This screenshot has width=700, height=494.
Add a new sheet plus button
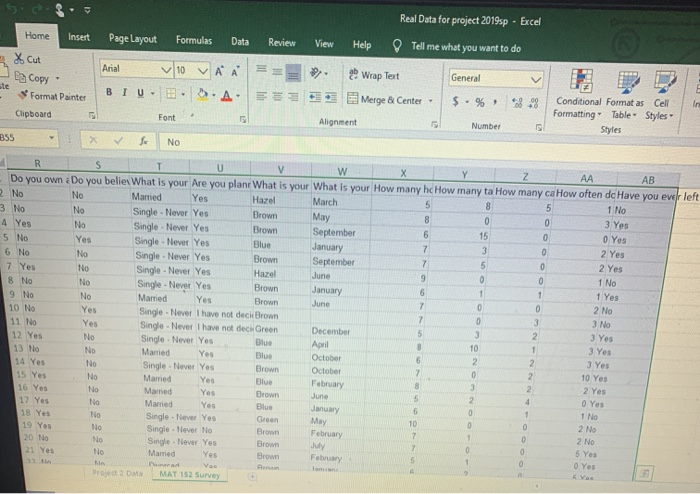point(252,477)
